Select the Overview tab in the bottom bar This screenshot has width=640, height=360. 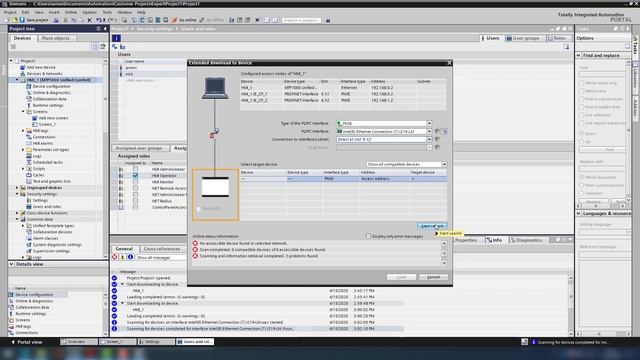click(x=79, y=342)
